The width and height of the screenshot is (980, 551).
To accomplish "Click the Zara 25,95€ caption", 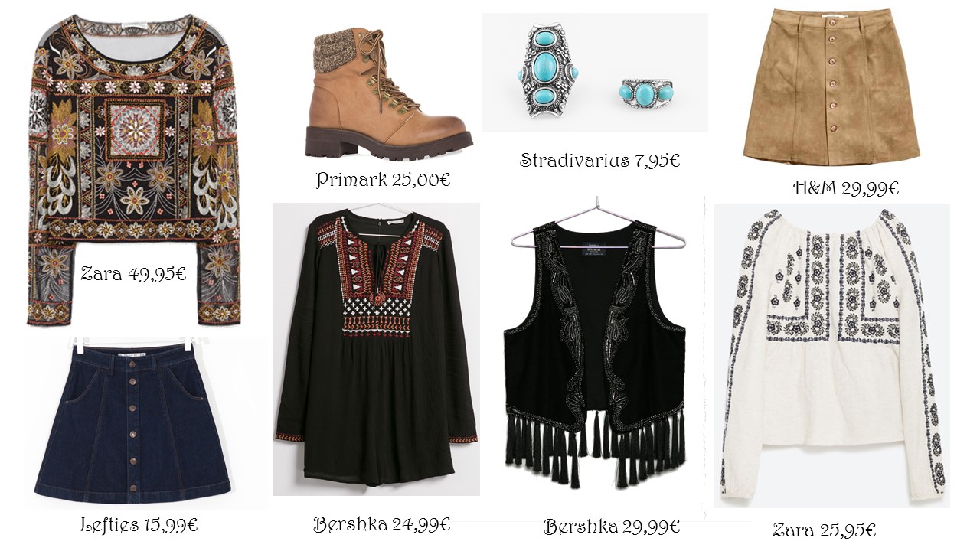I will click(x=824, y=529).
